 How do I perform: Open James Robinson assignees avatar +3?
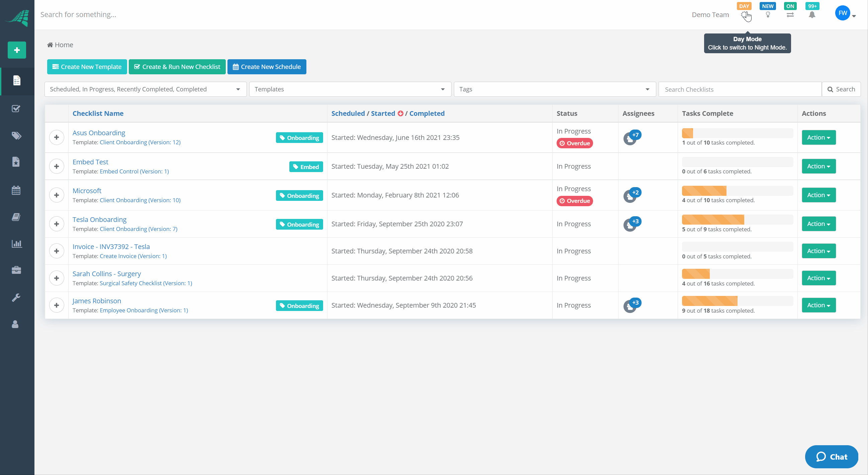pos(632,305)
